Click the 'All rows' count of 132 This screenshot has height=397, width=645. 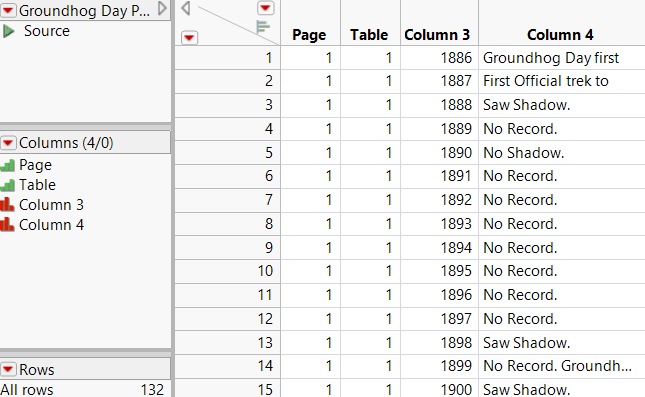pos(152,389)
